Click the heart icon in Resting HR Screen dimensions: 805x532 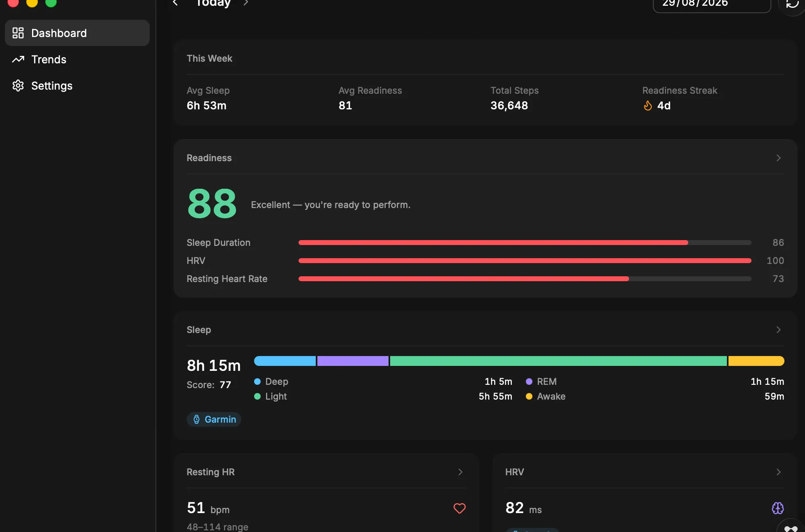click(x=460, y=509)
